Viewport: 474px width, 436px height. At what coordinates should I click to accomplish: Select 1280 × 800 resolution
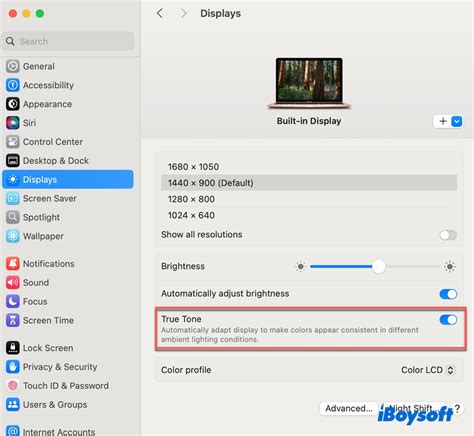click(x=309, y=199)
